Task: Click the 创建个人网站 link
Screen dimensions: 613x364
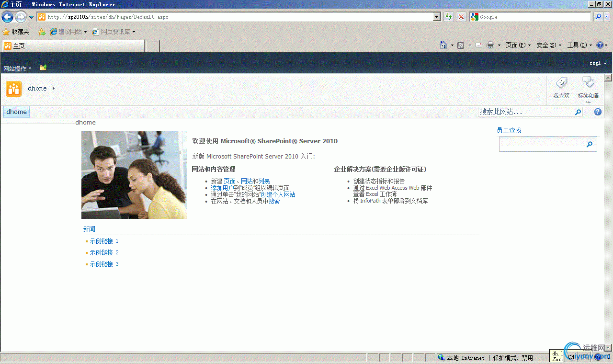Action: pyautogui.click(x=278, y=194)
